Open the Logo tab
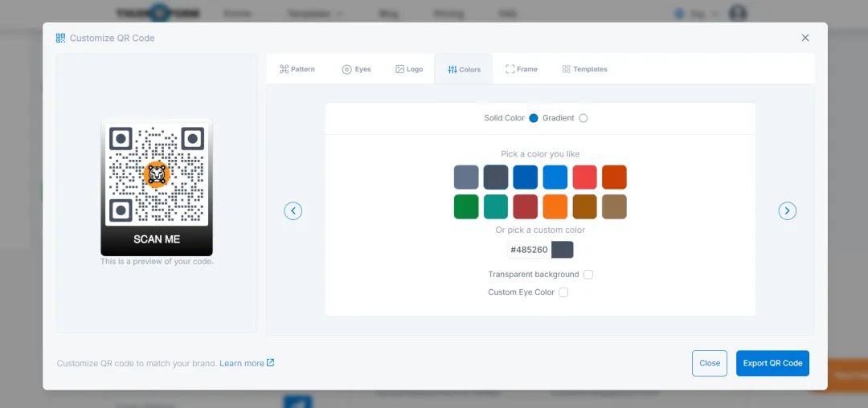This screenshot has width=868, height=408. (x=409, y=69)
